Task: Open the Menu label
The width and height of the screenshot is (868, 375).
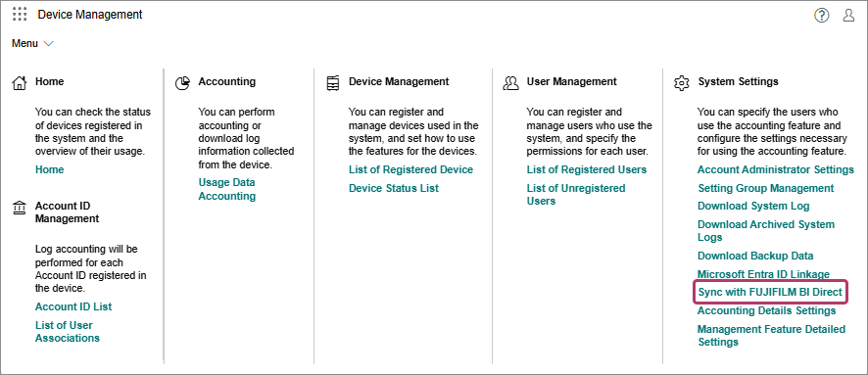Action: [24, 44]
